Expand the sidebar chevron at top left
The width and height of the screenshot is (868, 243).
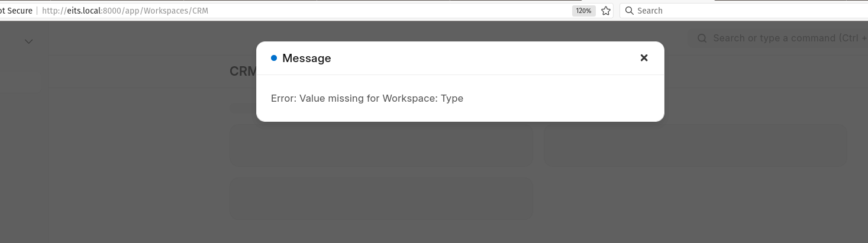[x=28, y=41]
